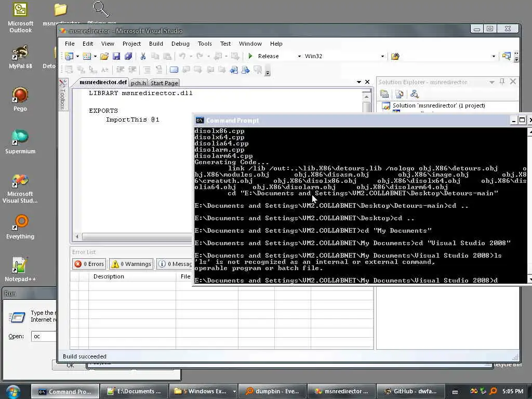Click the Show All Files icon
Viewport: 532px width, 399px height.
pyautogui.click(x=400, y=94)
